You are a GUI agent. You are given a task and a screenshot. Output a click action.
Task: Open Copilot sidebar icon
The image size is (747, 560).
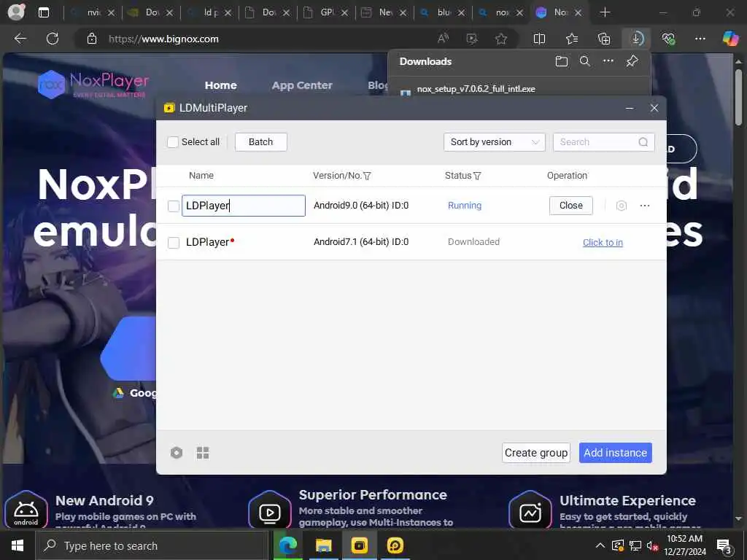pyautogui.click(x=730, y=39)
